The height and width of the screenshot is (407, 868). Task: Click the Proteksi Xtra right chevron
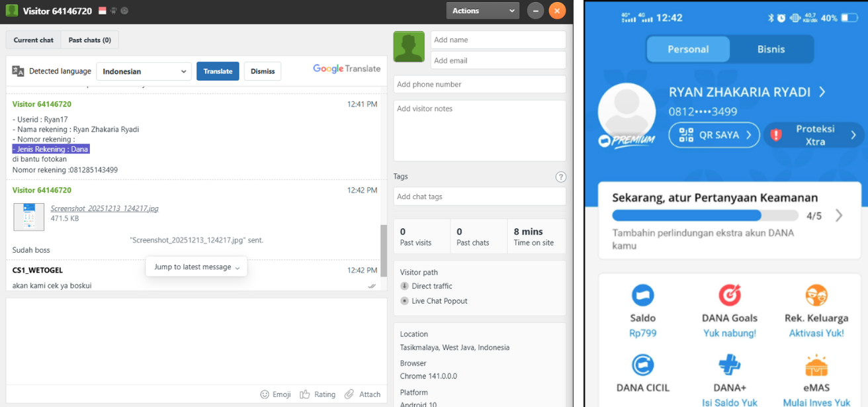click(x=853, y=135)
